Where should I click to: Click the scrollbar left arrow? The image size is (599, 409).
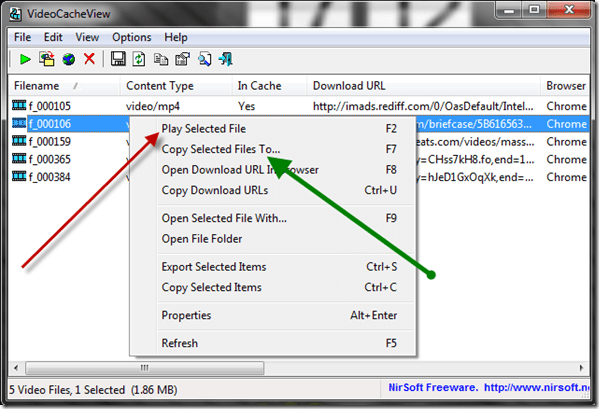[16, 368]
